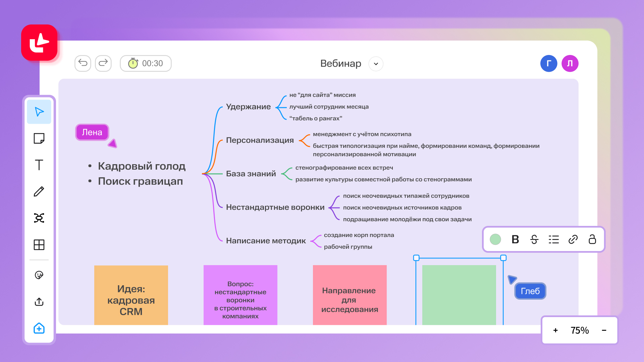
Task: Select the cursor pointer tool
Action: pyautogui.click(x=39, y=112)
